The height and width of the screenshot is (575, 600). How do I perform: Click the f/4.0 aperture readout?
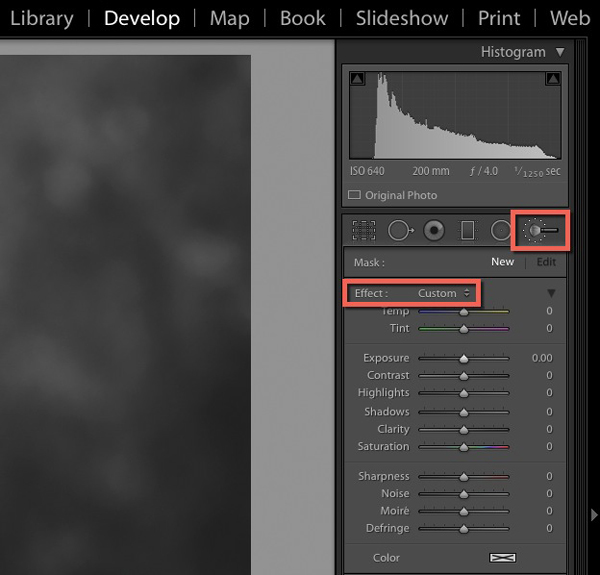(x=484, y=171)
